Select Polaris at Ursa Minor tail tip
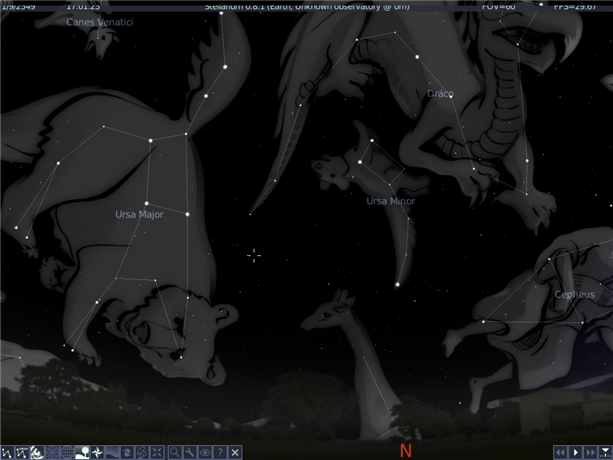 pyautogui.click(x=397, y=285)
